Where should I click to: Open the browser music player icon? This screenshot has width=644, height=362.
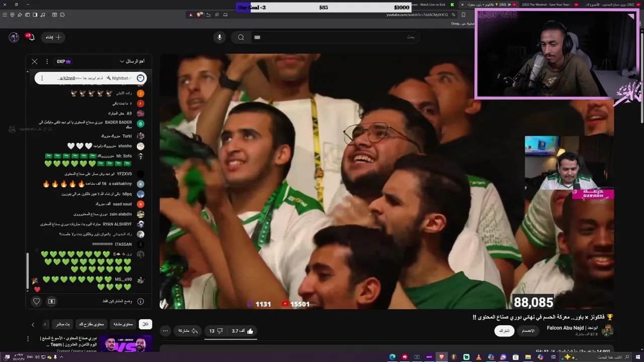42,15
